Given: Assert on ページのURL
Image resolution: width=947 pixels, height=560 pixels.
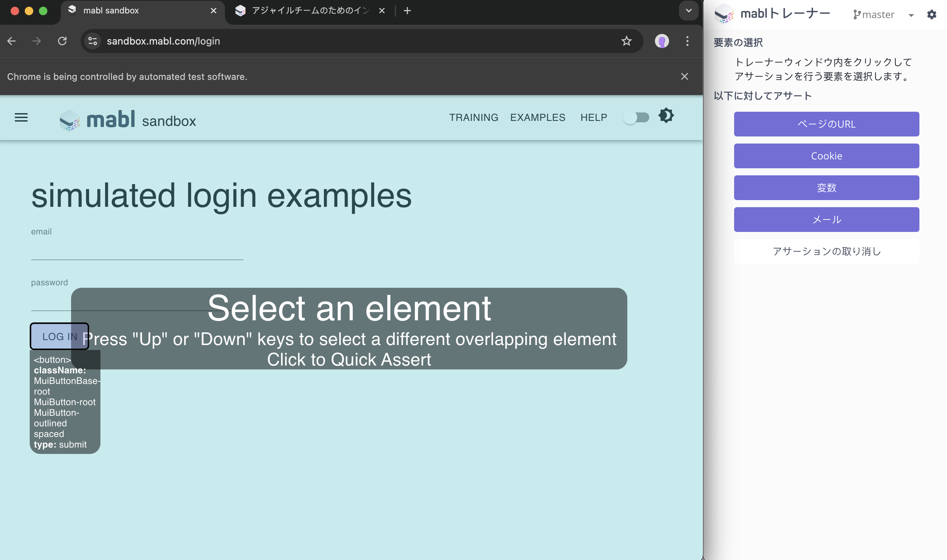Looking at the screenshot, I should (826, 124).
